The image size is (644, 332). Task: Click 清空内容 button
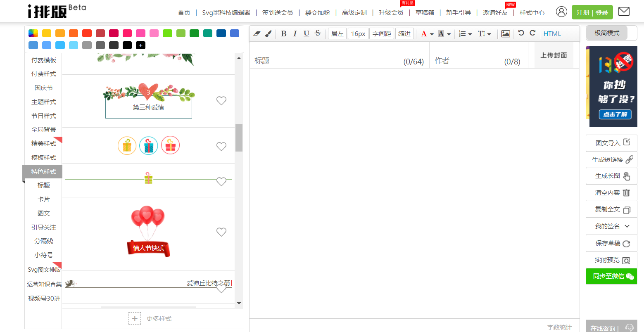[x=611, y=193]
